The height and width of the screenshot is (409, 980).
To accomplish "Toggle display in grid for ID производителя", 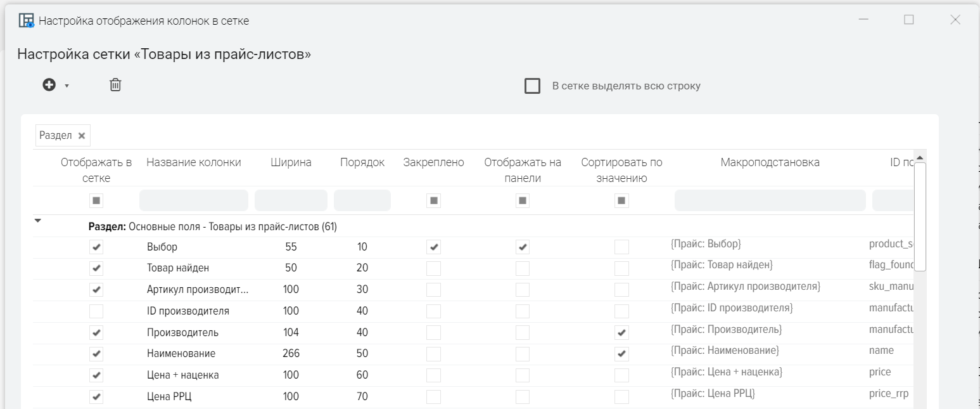I will [x=96, y=311].
